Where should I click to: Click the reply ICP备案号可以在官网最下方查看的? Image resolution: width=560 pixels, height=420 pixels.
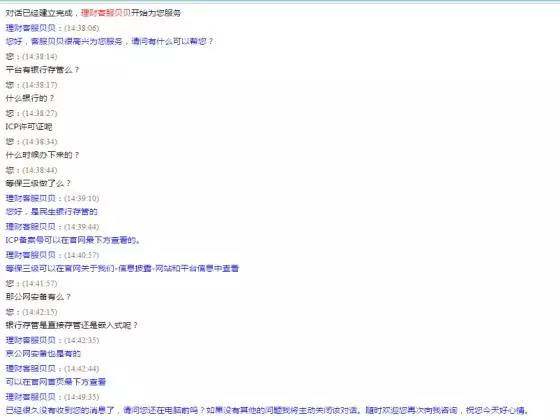73,240
